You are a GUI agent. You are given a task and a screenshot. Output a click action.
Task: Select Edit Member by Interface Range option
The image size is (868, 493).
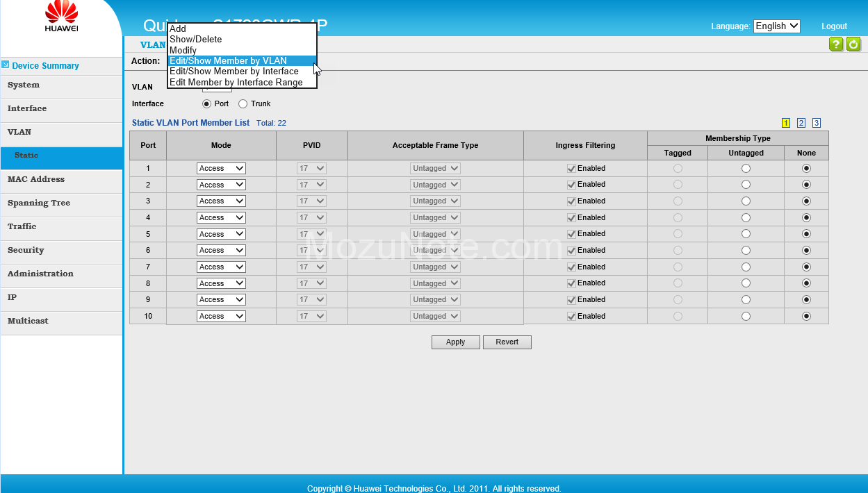(242, 82)
